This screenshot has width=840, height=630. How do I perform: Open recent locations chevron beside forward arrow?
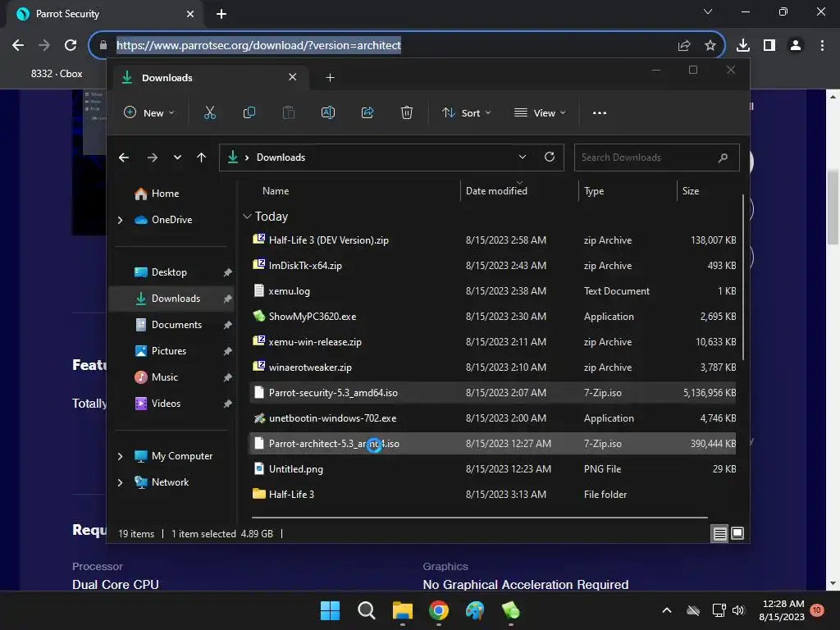(177, 157)
